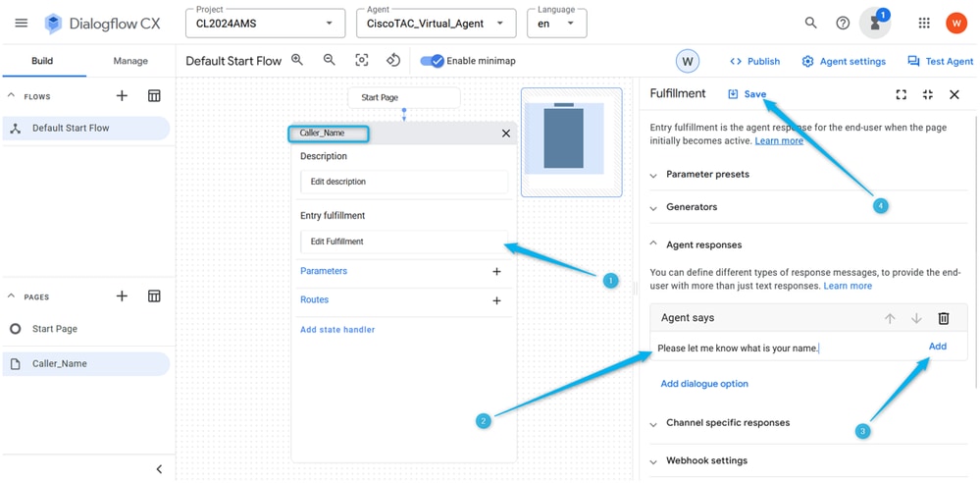Viewport: 980px width, 483px height.
Task: Switch to the Manage tab
Action: 130,61
